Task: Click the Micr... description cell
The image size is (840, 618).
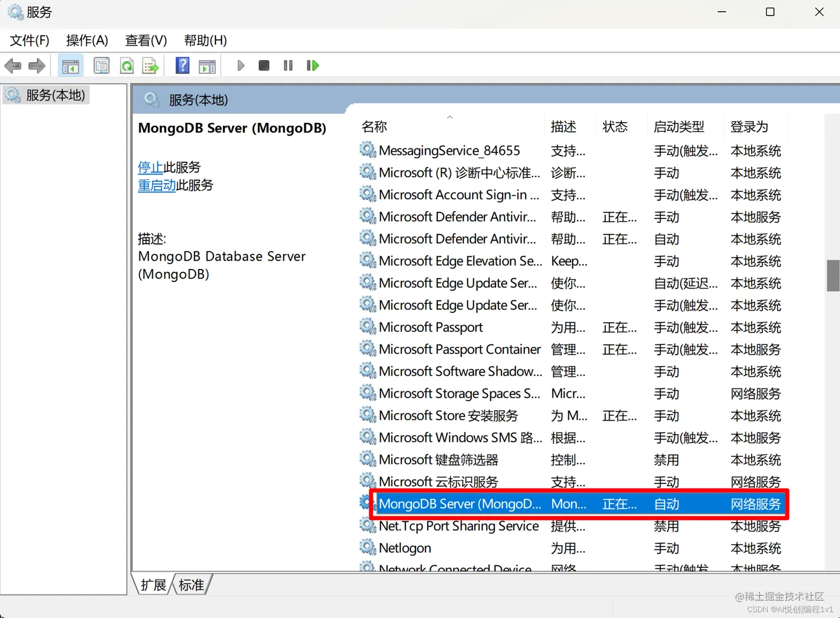Action: (568, 393)
